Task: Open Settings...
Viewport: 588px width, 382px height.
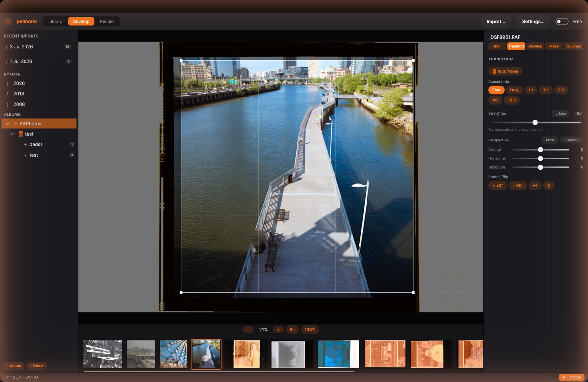Action: (x=533, y=22)
